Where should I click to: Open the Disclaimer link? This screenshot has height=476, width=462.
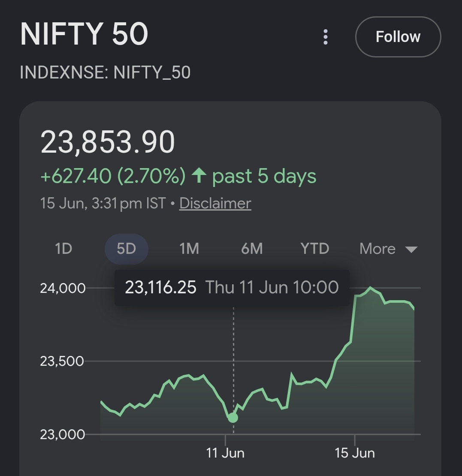point(215,203)
